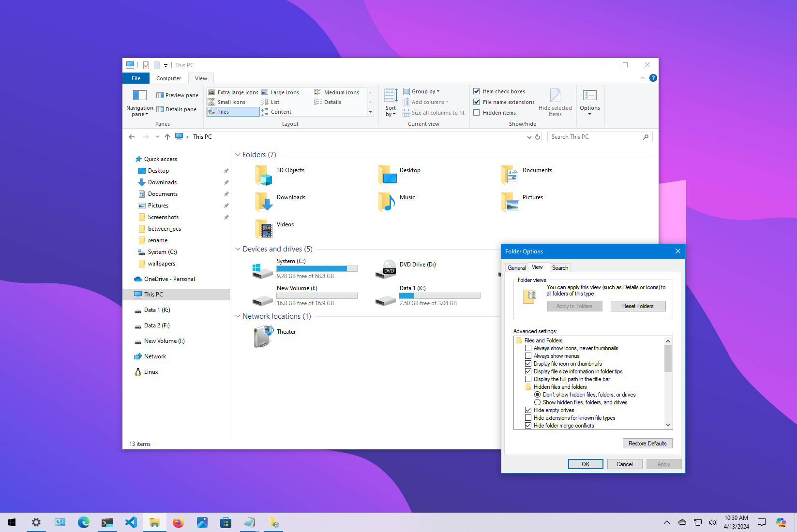Click the Reset Folders button
The width and height of the screenshot is (797, 532).
(638, 306)
